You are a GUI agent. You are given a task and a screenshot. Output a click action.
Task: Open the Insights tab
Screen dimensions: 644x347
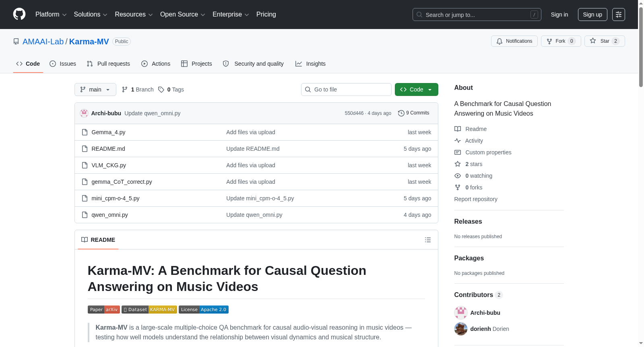(x=310, y=64)
